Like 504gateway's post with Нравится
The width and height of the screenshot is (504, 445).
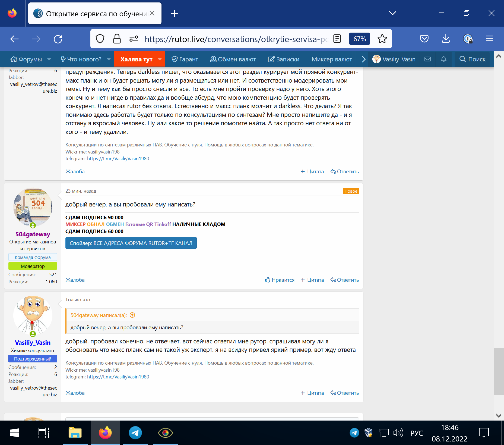pyautogui.click(x=280, y=280)
